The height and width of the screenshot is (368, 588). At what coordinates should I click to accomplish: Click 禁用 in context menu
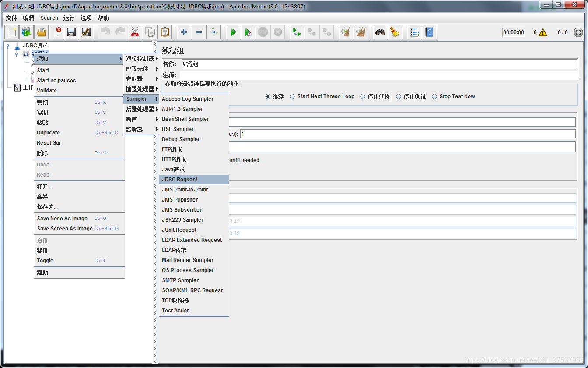click(79, 251)
